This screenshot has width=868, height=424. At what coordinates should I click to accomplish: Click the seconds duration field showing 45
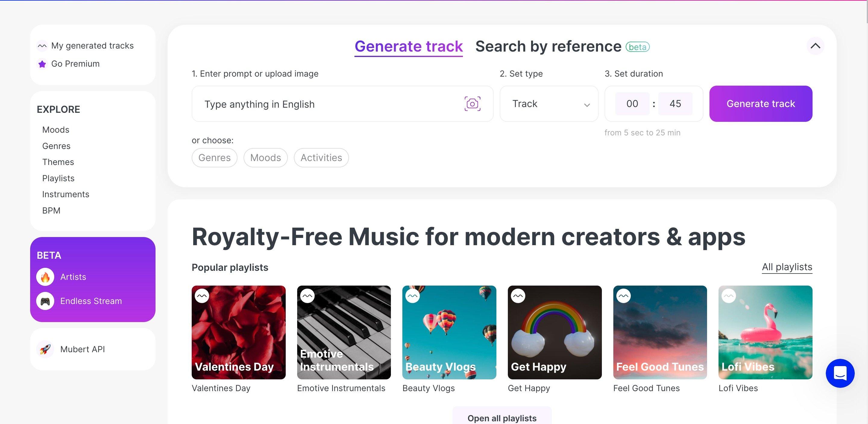point(675,103)
